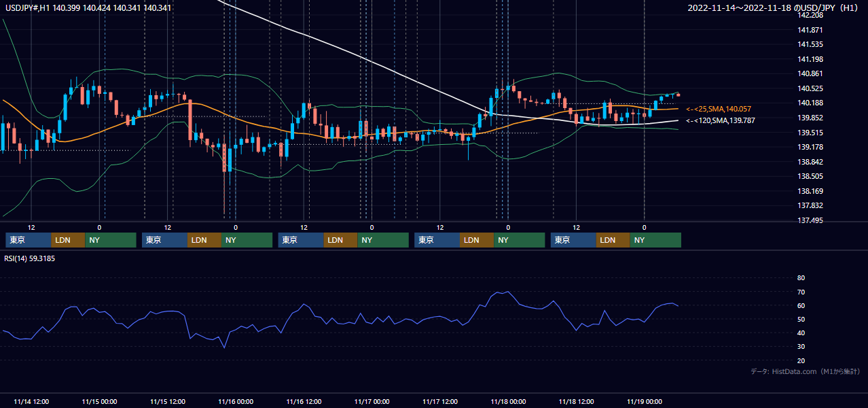Click the 139.852 price label
868x408 pixels.
pos(810,118)
